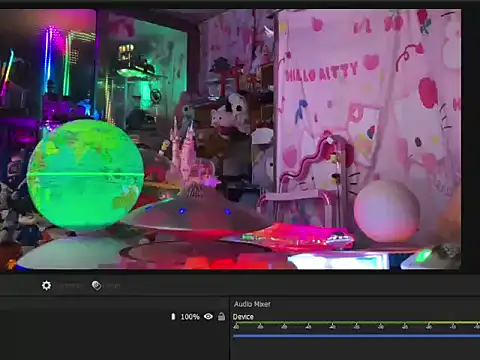Click the Hello Kitty text in preview
The width and height of the screenshot is (480, 360).
click(321, 72)
